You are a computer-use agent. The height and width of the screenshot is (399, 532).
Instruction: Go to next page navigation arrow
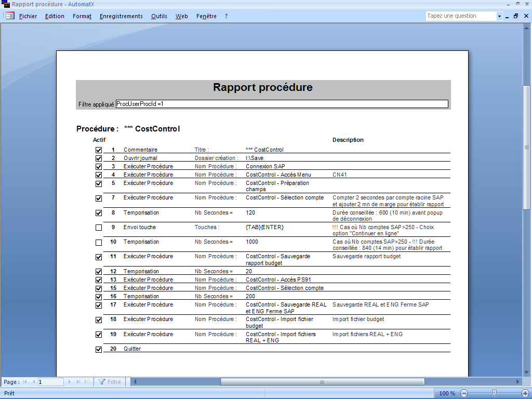coord(70,382)
